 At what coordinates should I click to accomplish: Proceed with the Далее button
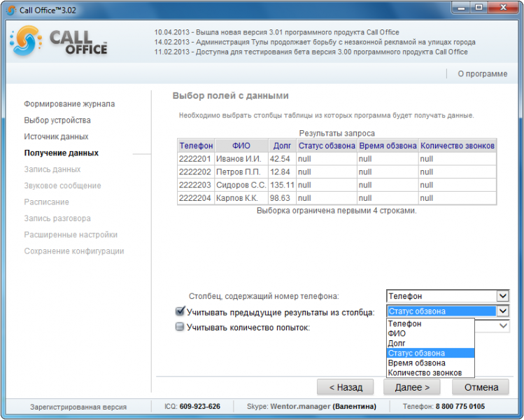point(411,387)
